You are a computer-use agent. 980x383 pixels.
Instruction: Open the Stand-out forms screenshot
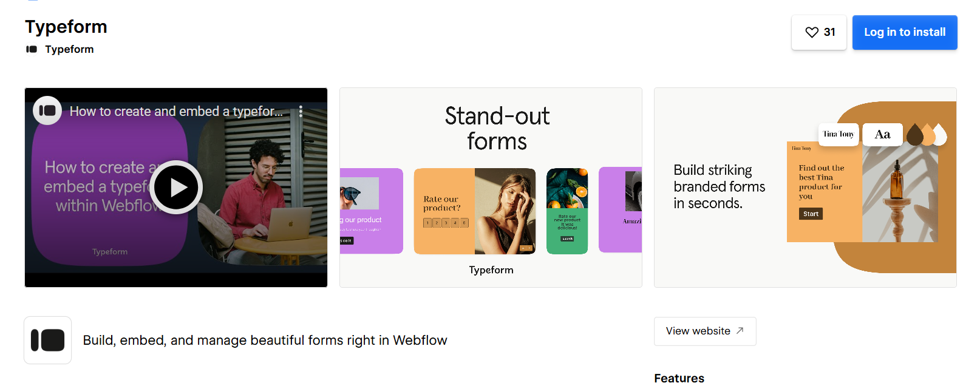tap(490, 187)
